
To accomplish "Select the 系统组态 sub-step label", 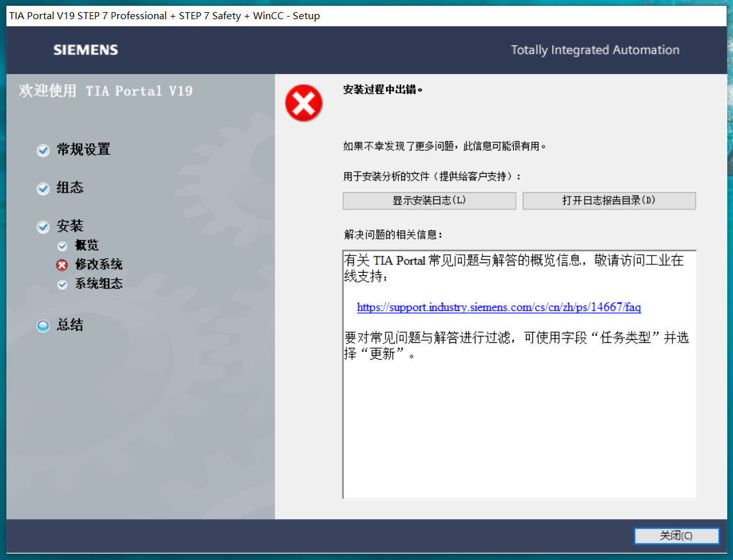I will (98, 284).
